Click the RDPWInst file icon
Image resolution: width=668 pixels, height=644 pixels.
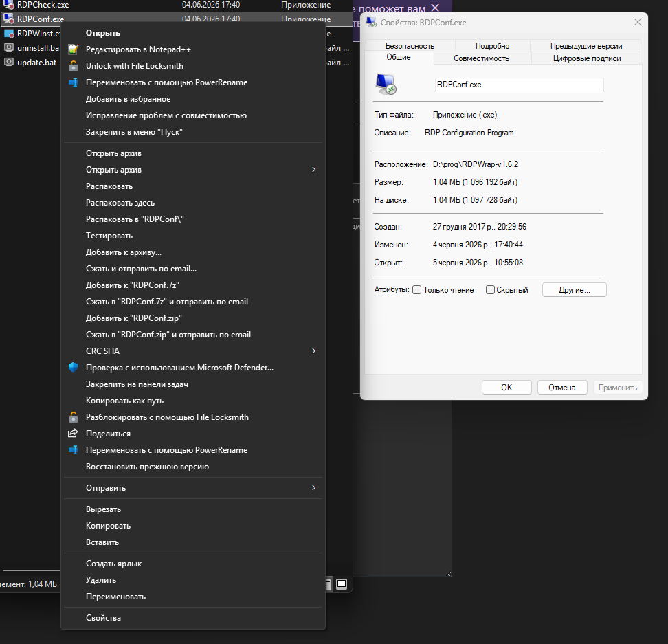(x=8, y=33)
